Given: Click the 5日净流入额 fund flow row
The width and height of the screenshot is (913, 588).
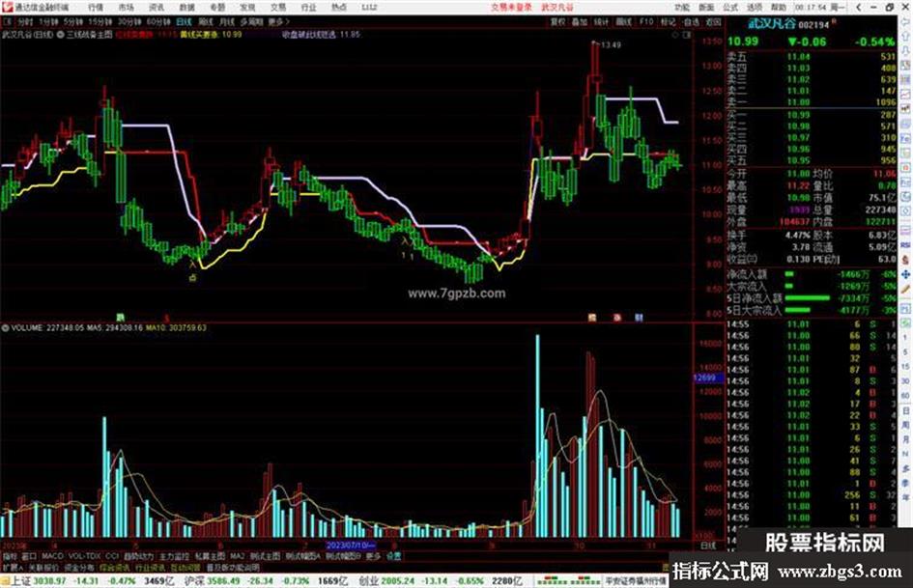Looking at the screenshot, I should 812,298.
